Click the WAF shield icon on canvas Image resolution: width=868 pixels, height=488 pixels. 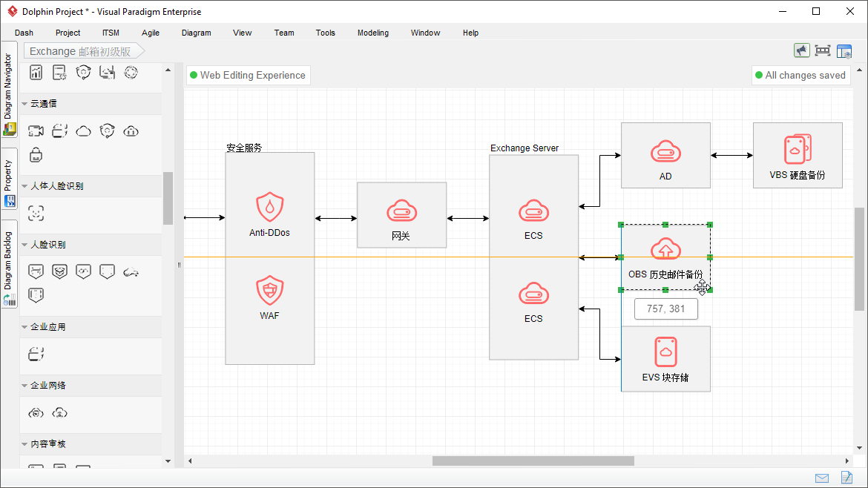click(269, 291)
